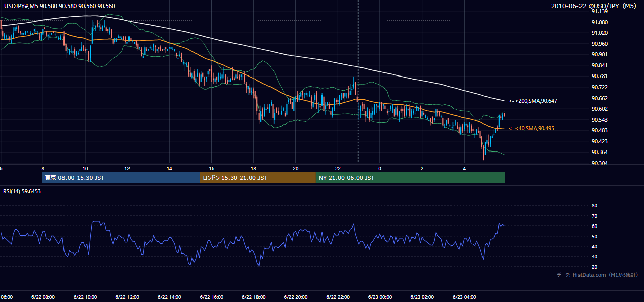Viewport: 644px width, 302px height.
Task: Select the Tokyo 08:00-15:30 JST session bar
Action: point(121,178)
